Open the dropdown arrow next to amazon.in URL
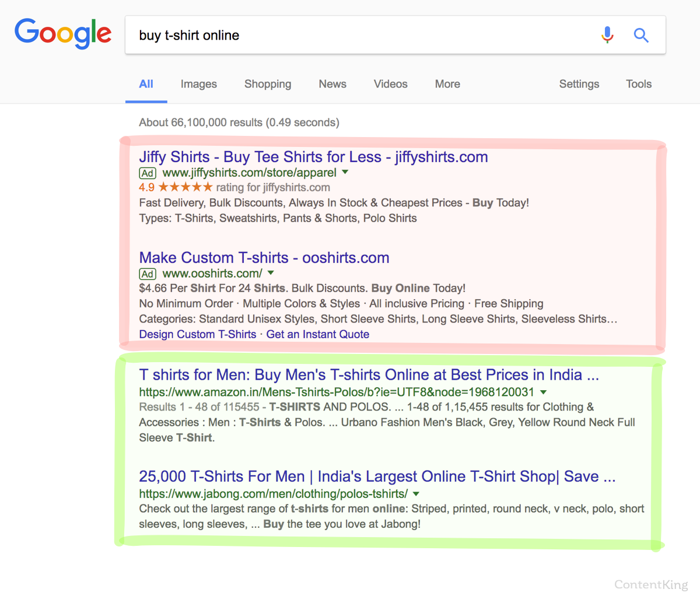The width and height of the screenshot is (700, 603). tap(544, 392)
